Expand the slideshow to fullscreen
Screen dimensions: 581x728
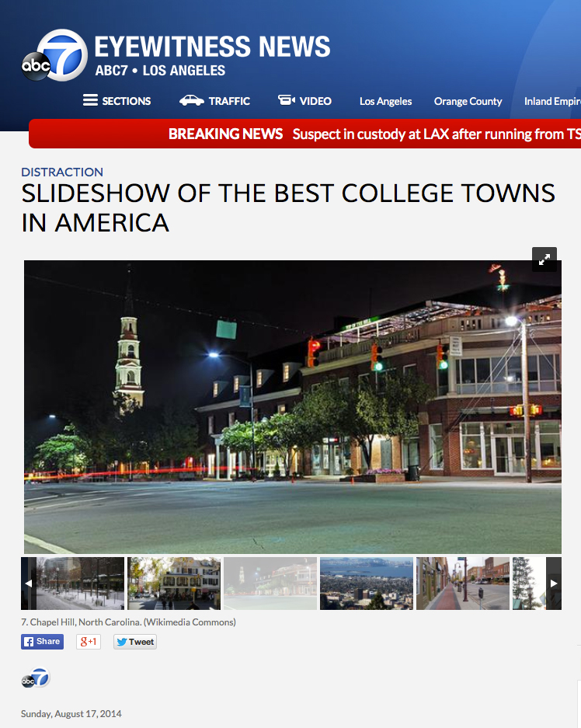(544, 260)
